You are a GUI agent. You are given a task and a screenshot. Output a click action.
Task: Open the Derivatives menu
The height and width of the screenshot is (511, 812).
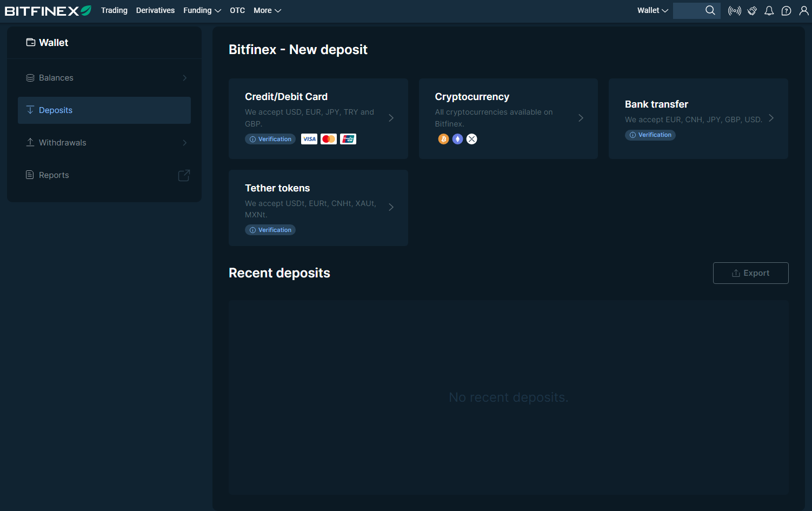click(x=155, y=10)
